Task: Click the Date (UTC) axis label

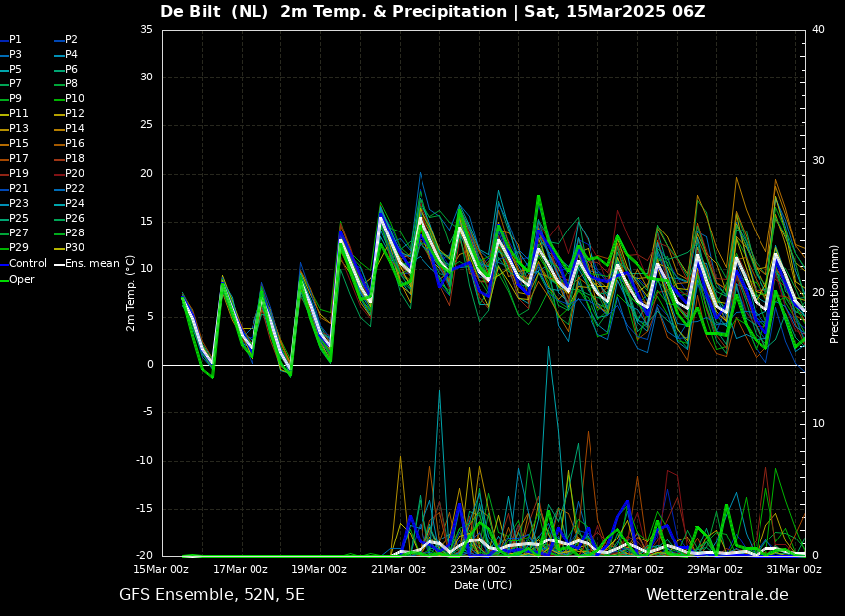Action: 483,586
